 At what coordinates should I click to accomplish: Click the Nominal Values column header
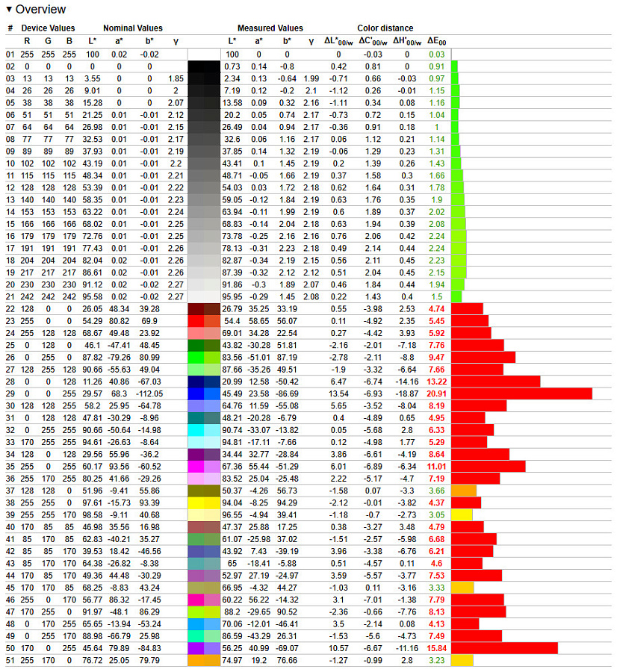tap(133, 28)
